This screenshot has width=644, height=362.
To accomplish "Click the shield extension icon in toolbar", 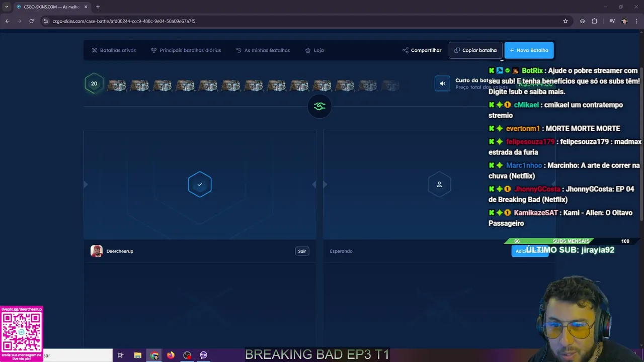I will [x=582, y=21].
